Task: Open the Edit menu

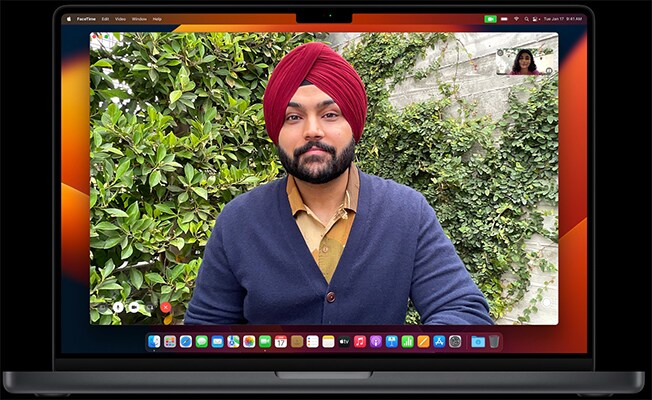Action: click(x=105, y=18)
